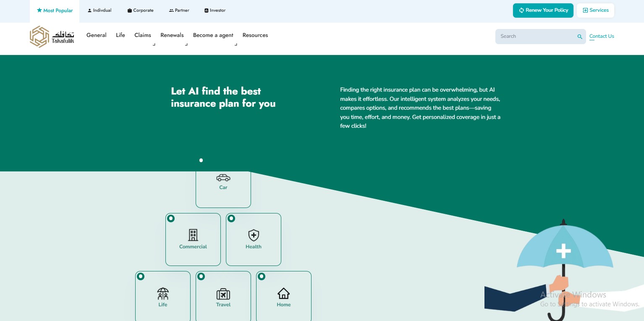This screenshot has height=321, width=644.
Task: Click the magnifier icon in search box
Action: [x=580, y=37]
